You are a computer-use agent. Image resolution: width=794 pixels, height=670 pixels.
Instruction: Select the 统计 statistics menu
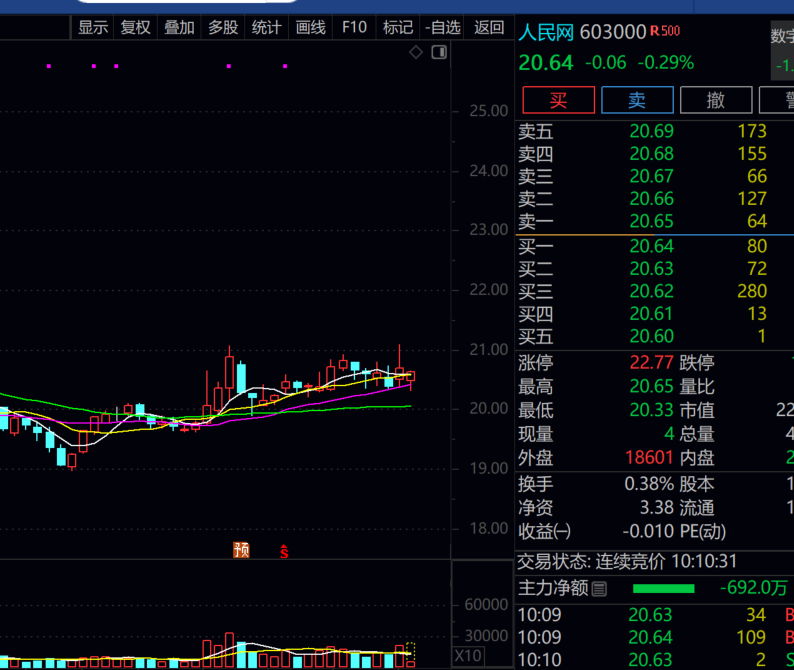click(x=266, y=27)
